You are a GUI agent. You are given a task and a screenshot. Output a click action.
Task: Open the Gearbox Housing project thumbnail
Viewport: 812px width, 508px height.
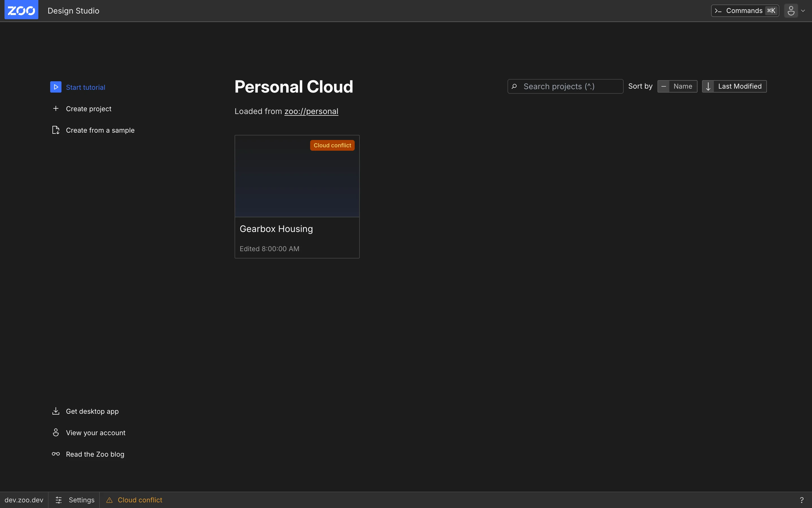[x=297, y=176]
